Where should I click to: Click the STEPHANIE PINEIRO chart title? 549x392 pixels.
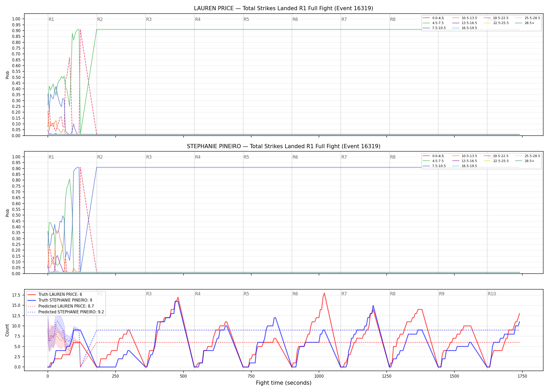283,146
